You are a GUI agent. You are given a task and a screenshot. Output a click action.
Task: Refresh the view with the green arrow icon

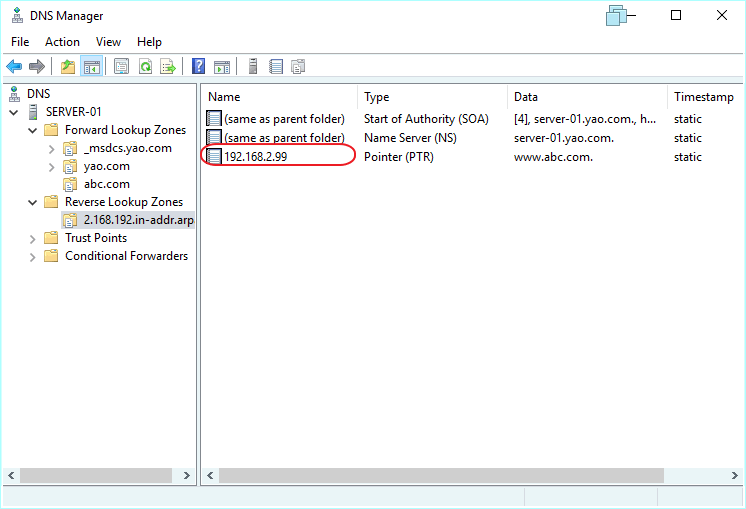click(x=145, y=67)
